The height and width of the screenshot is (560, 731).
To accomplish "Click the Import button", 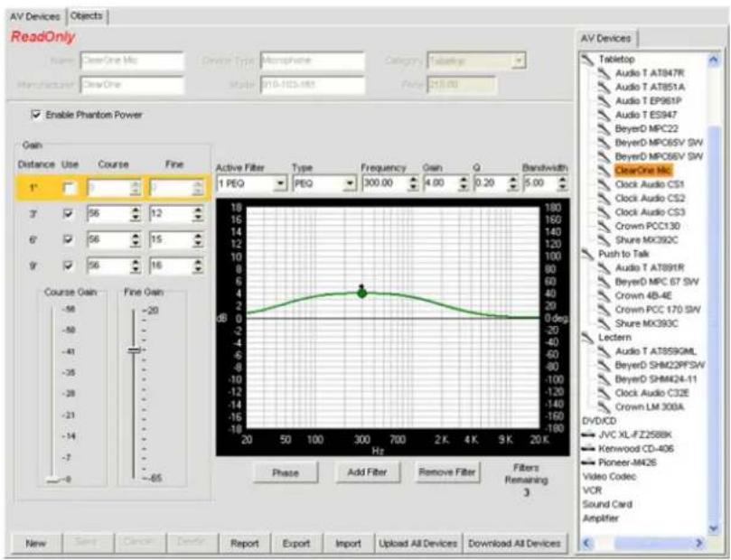I will (x=348, y=543).
